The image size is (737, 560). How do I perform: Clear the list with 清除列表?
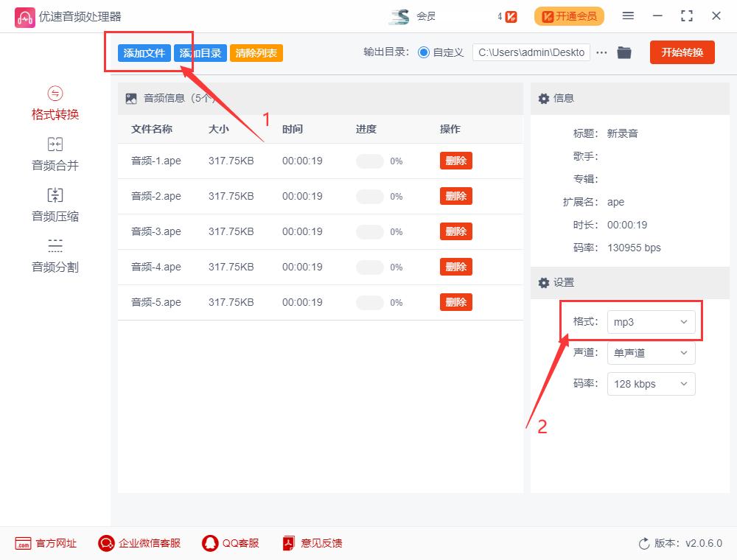[x=256, y=53]
